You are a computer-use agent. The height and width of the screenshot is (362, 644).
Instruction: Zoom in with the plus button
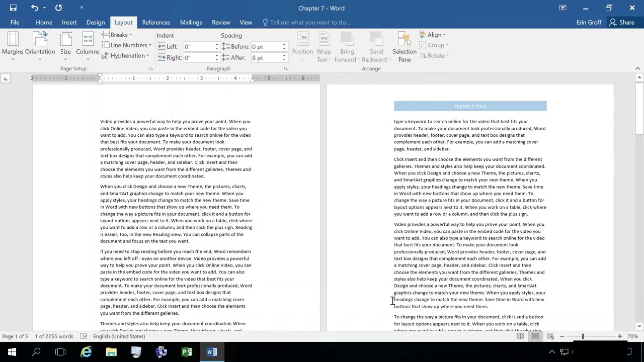[x=619, y=336]
